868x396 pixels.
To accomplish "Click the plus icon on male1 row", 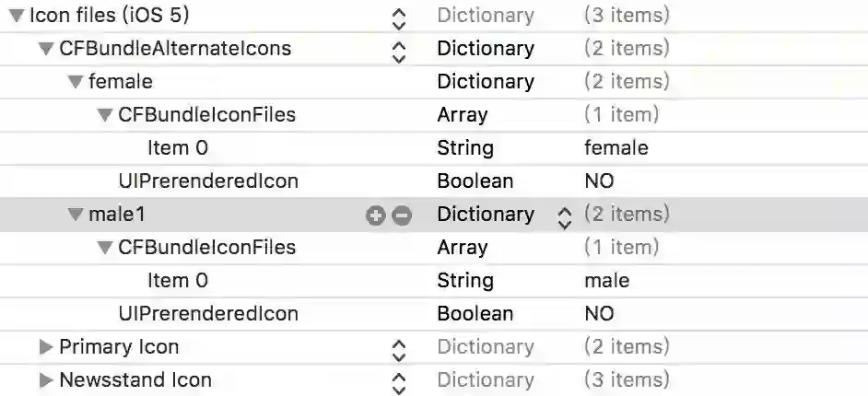I will tap(375, 215).
